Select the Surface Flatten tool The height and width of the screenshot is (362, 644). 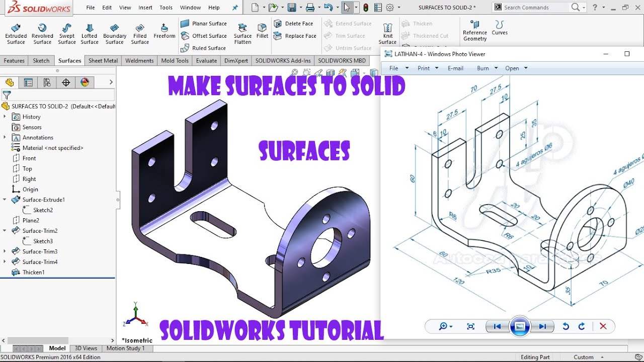[x=243, y=33]
